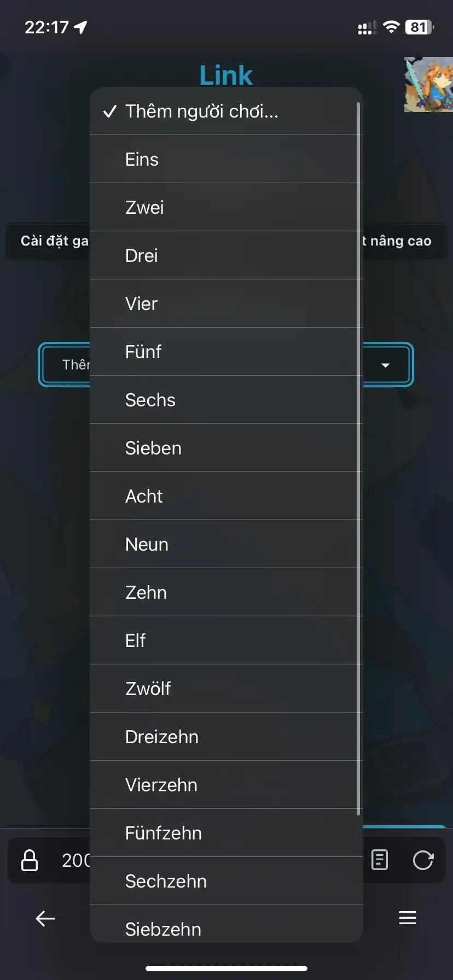Pick "Zehn" from the player list

146,593
